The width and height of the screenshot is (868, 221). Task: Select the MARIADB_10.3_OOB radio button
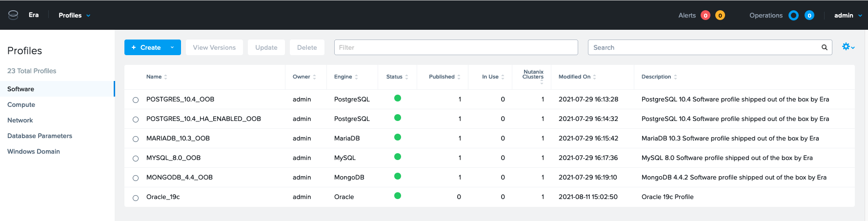click(x=136, y=139)
